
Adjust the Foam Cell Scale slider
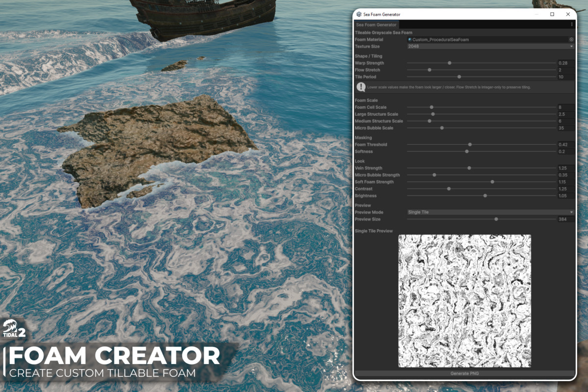(481, 107)
